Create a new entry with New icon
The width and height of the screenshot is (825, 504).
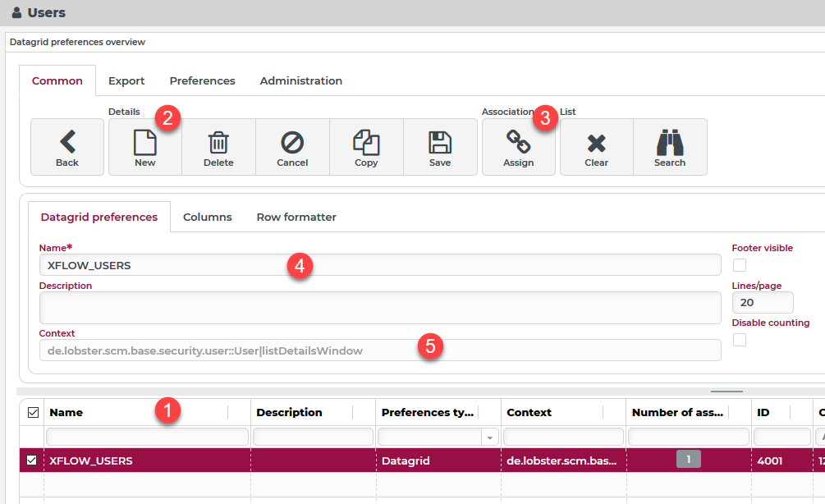tap(144, 143)
